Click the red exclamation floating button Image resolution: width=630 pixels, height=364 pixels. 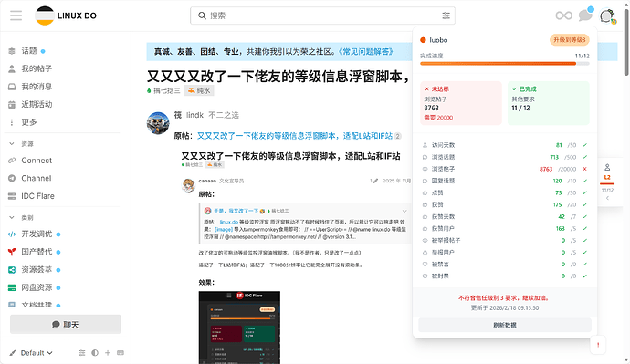click(598, 345)
